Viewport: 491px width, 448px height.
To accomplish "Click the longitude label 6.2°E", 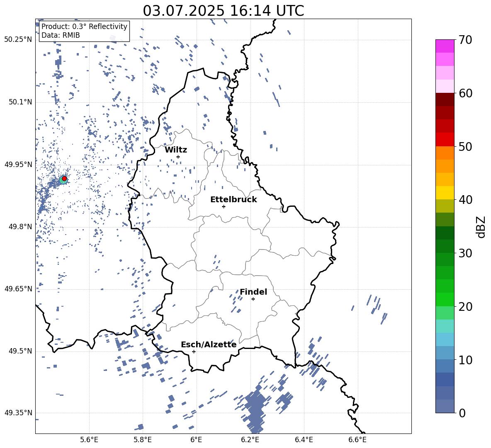I will click(x=250, y=440).
